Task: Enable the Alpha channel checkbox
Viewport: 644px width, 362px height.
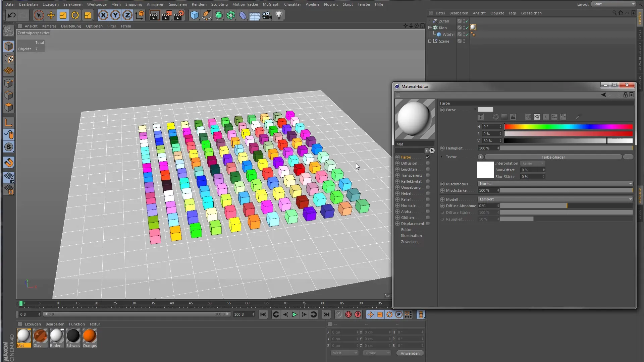Action: click(428, 212)
